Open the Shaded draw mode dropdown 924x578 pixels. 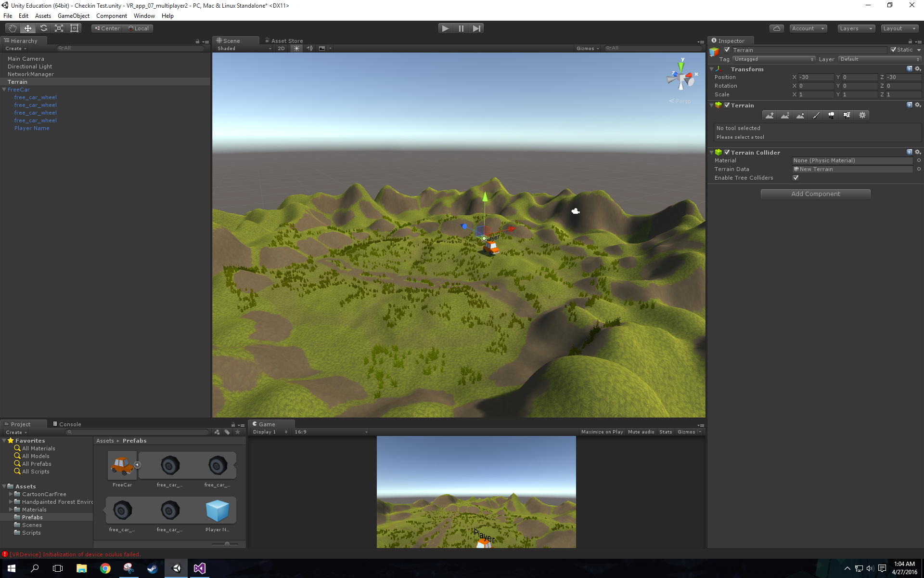coord(243,48)
